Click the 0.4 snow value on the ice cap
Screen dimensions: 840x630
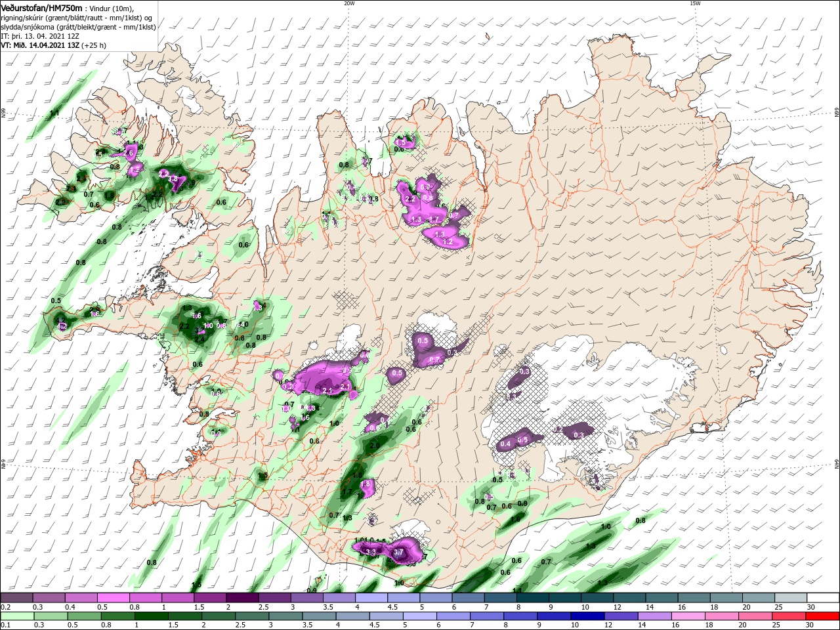505,444
